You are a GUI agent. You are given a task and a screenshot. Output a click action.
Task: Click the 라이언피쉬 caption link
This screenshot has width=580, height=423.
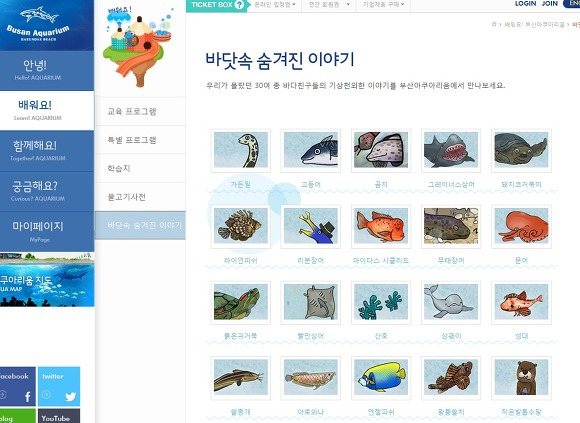tap(240, 260)
